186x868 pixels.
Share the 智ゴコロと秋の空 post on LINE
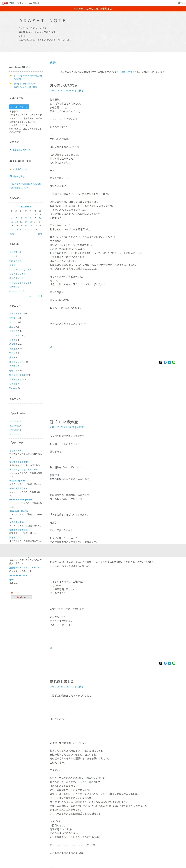tap(174, 663)
